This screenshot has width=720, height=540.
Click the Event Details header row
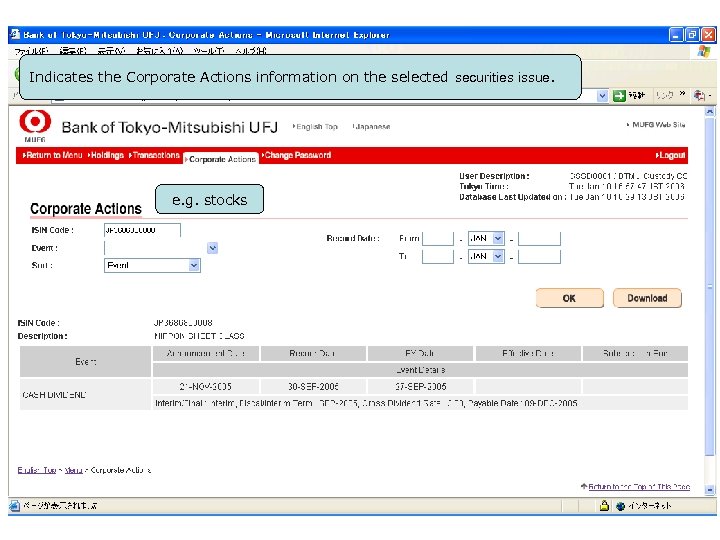point(420,370)
